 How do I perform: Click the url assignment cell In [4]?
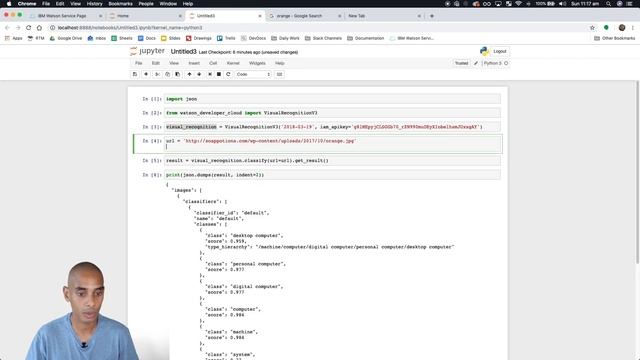(332, 144)
